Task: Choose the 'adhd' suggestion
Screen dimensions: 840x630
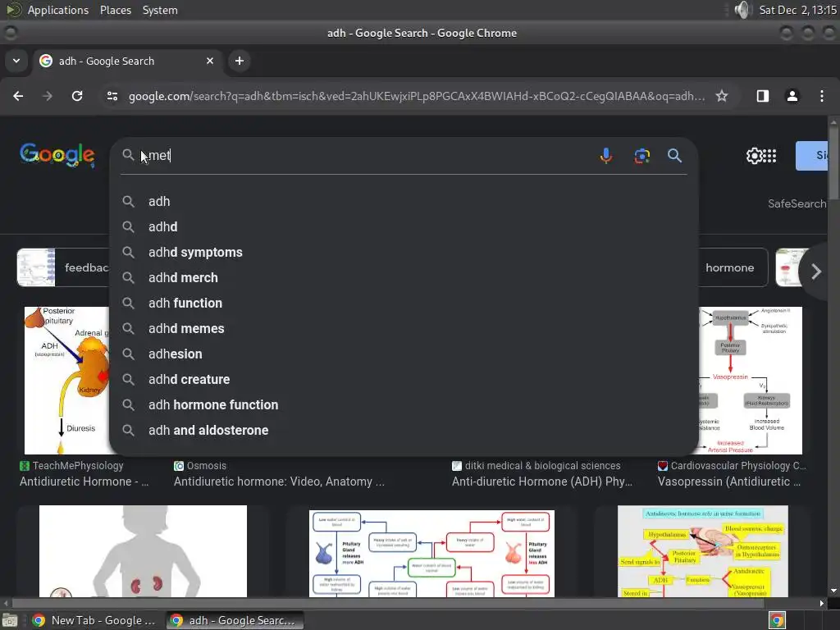Action: (404, 226)
